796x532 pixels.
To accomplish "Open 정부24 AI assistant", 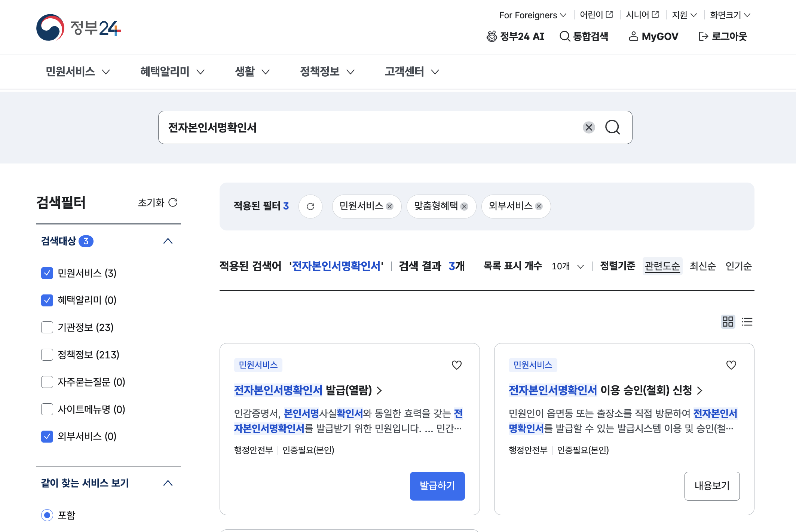I will (x=515, y=36).
